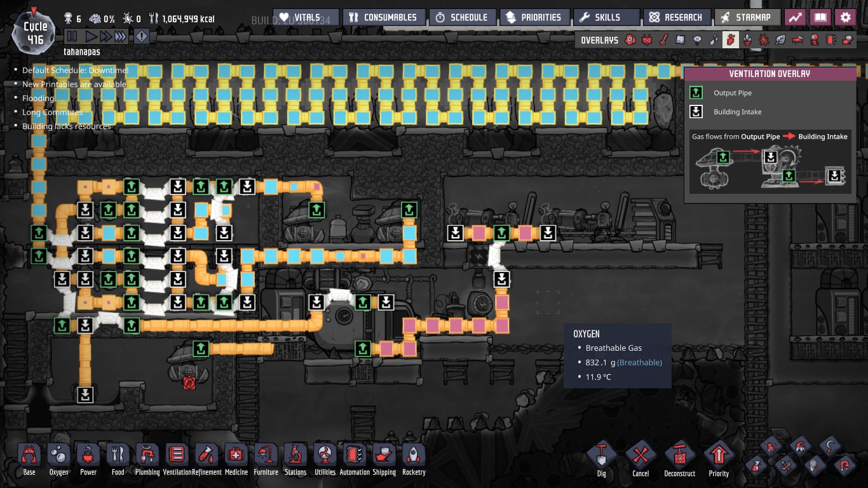
Task: Open the Skills screen
Action: coord(606,17)
